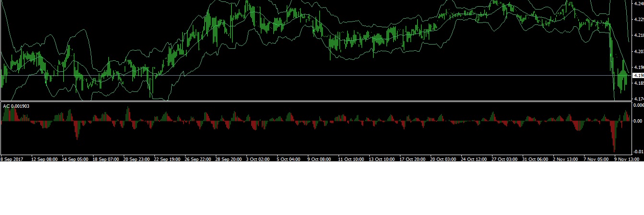Click the 4.174 price scale value

point(639,99)
